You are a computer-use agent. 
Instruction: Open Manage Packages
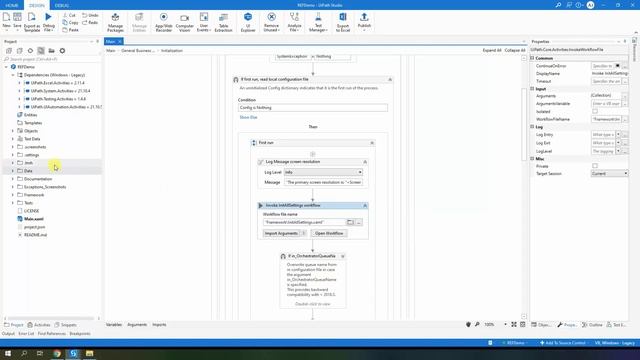pyautogui.click(x=116, y=21)
